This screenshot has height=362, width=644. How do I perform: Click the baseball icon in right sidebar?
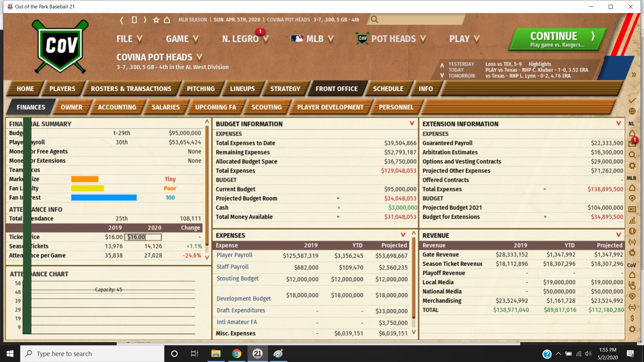[x=632, y=231]
